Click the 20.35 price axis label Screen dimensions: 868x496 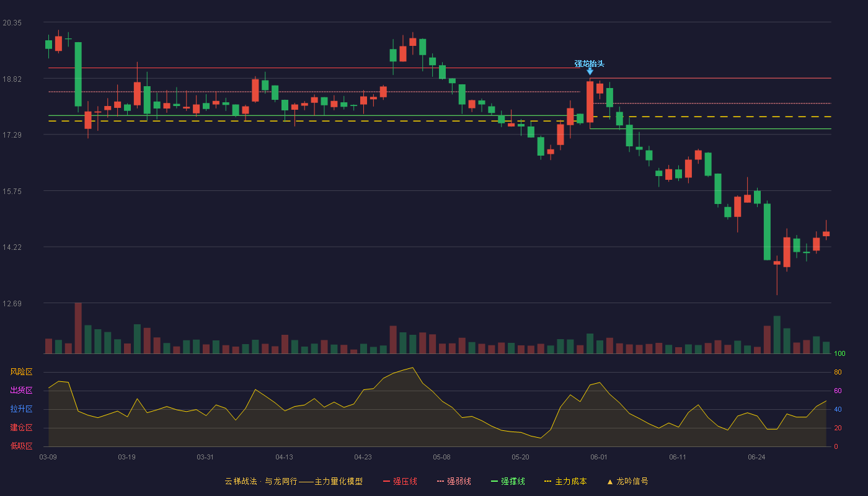pos(12,23)
